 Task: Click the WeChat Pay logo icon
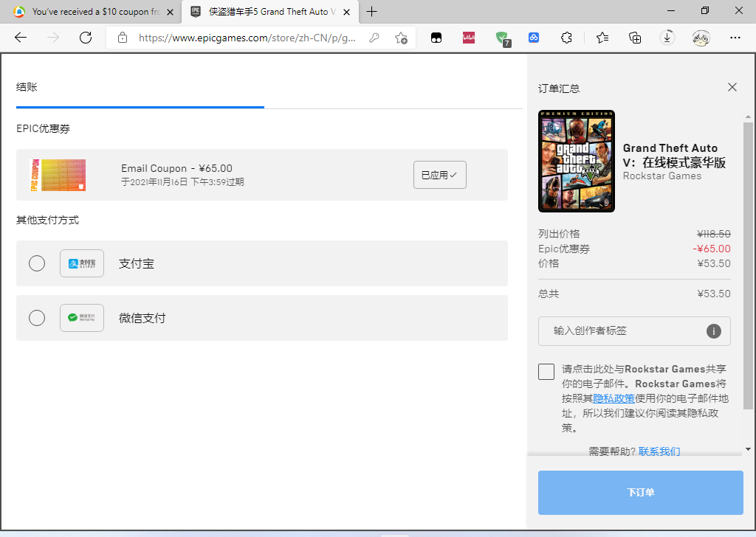click(82, 318)
